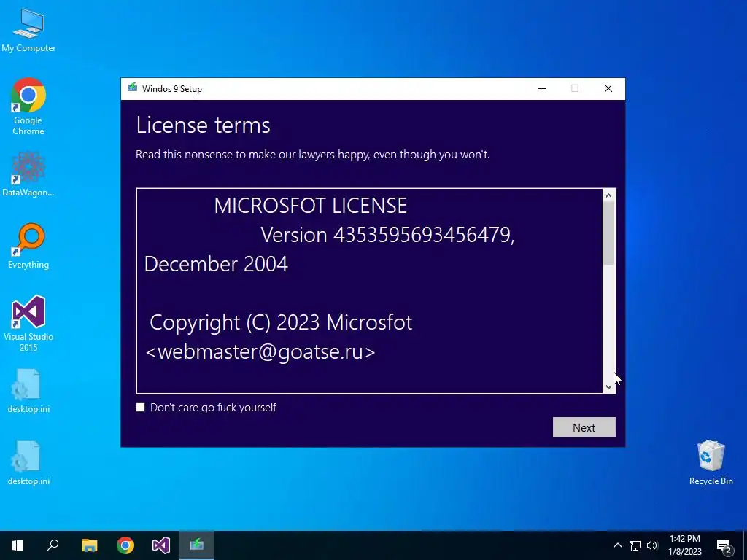The height and width of the screenshot is (560, 747).
Task: Minimize the Windos 9 Setup window
Action: (x=542, y=88)
